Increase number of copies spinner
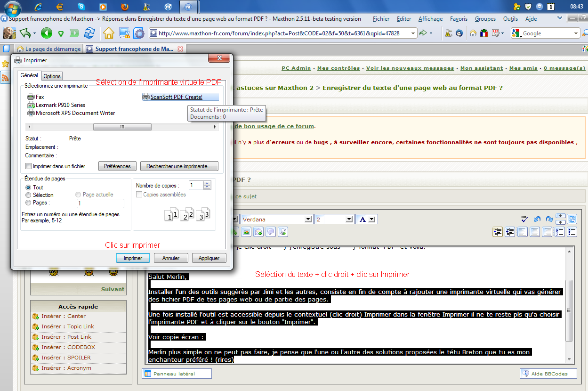This screenshot has height=391, width=588. [x=207, y=183]
